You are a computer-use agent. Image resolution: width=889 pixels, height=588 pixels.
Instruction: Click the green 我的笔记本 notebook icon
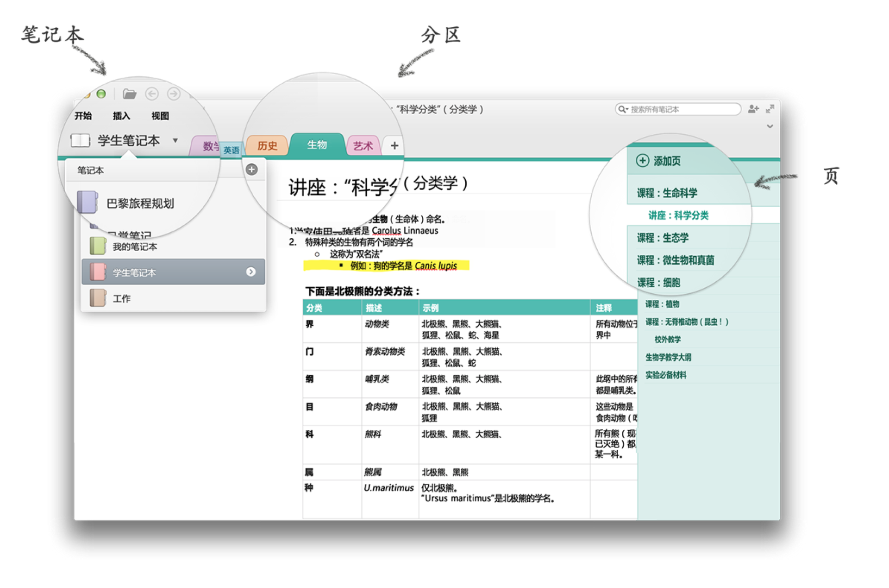pos(98,246)
